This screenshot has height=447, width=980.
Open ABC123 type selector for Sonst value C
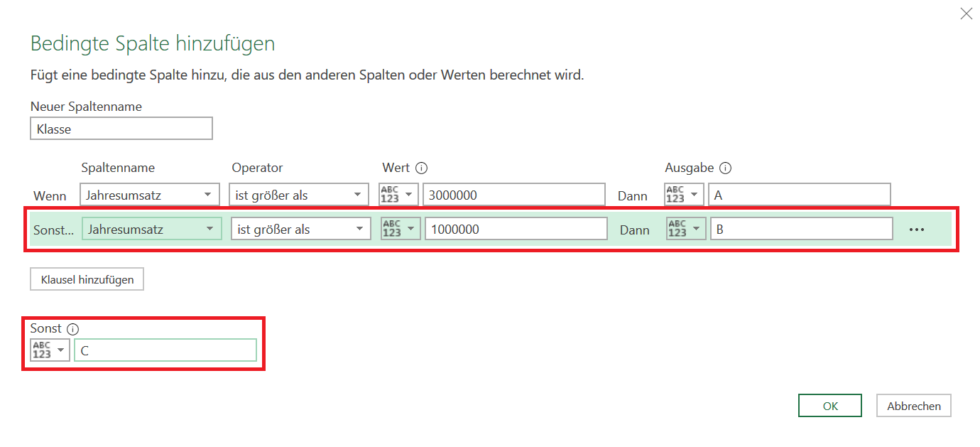coord(50,350)
